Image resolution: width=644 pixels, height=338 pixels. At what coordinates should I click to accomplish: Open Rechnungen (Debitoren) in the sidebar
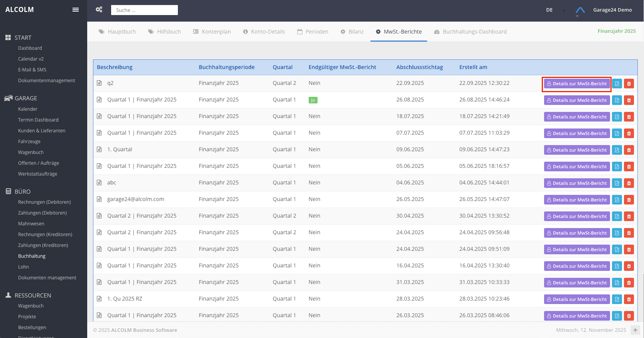coord(44,202)
